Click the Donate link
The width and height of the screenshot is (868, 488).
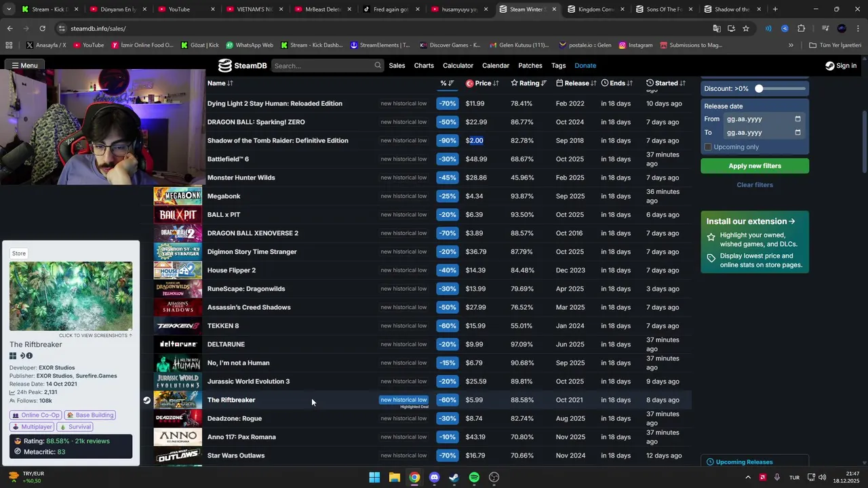pyautogui.click(x=585, y=66)
